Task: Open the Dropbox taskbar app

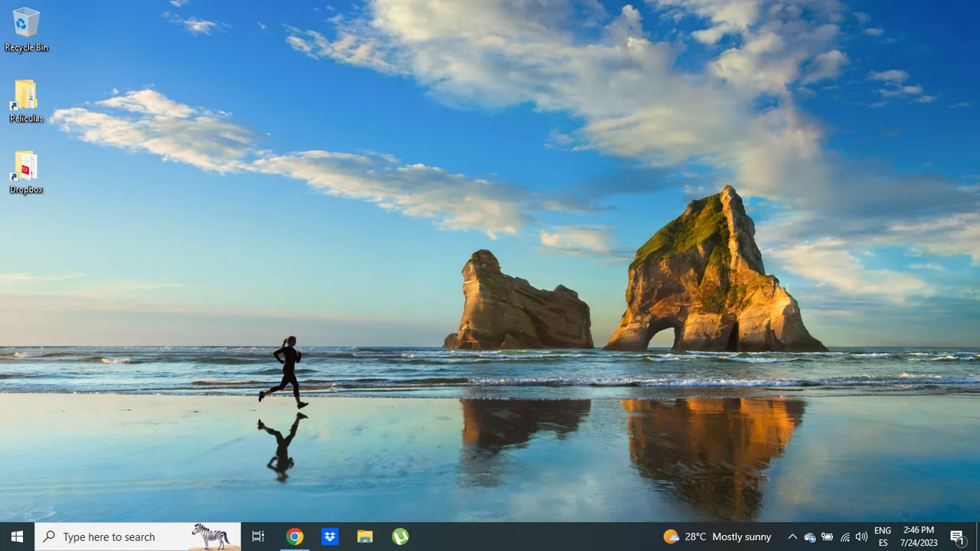Action: coord(330,536)
